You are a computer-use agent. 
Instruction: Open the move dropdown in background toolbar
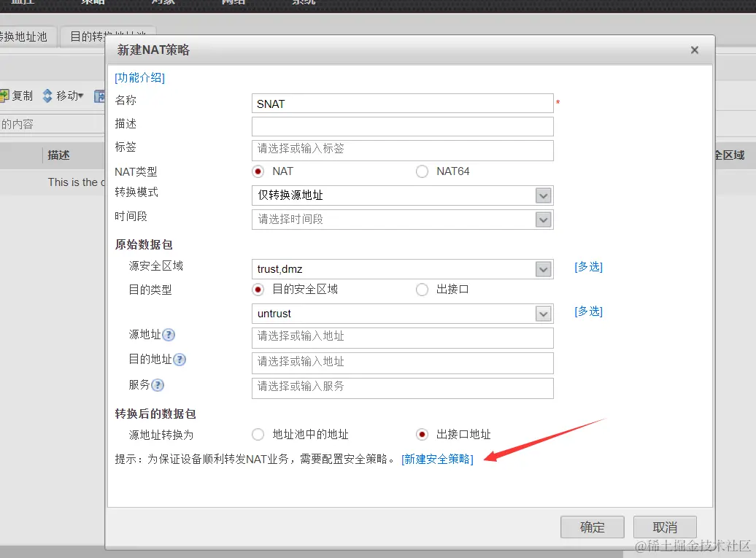[x=70, y=96]
